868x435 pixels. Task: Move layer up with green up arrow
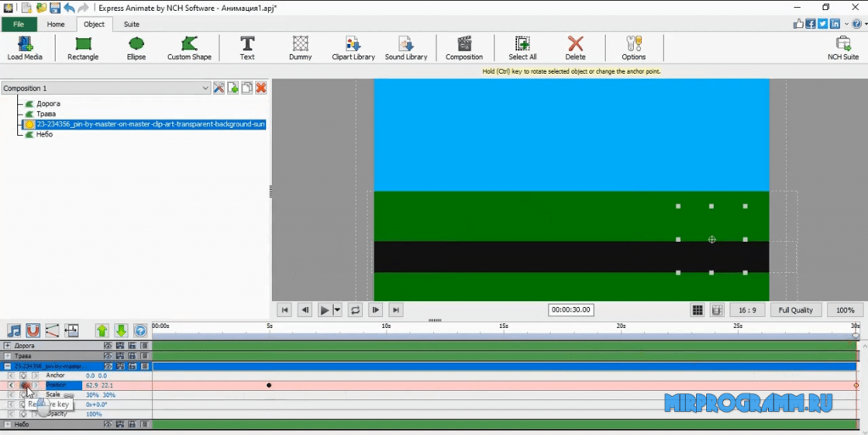tap(103, 331)
